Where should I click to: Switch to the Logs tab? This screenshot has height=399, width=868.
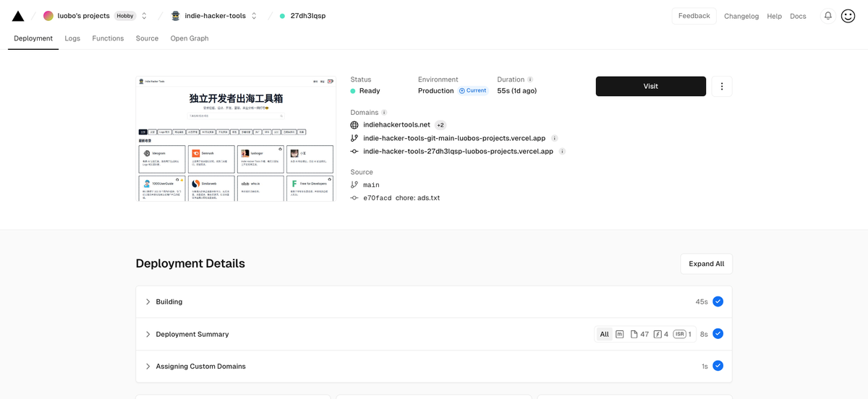(x=72, y=38)
